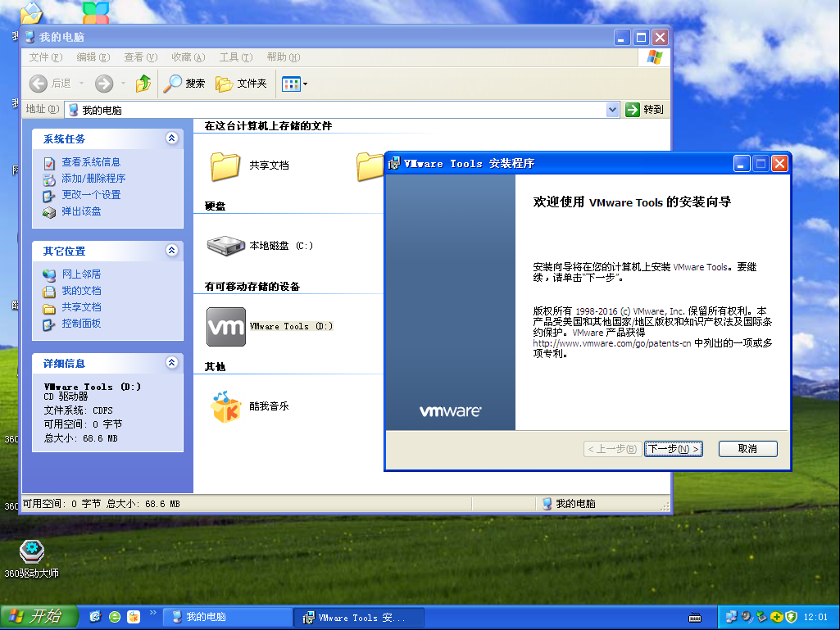Open the 工具(T) menu

[x=236, y=57]
